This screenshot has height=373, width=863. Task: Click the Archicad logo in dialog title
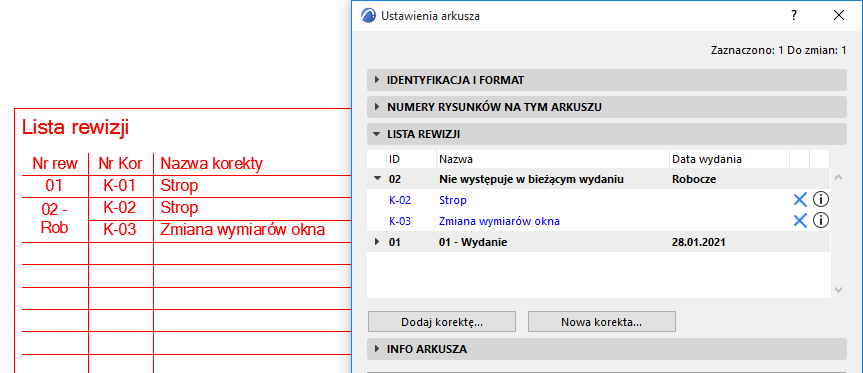pyautogui.click(x=368, y=15)
